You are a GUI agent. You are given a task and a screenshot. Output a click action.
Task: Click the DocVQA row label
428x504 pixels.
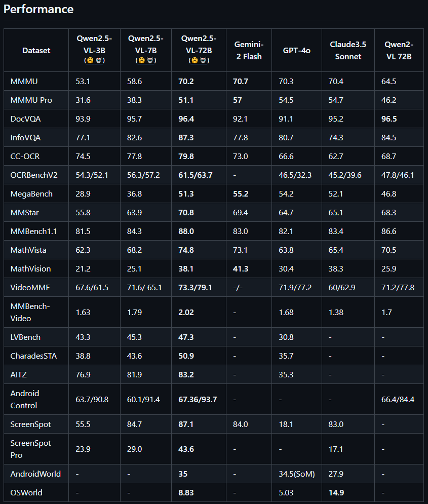(26, 119)
